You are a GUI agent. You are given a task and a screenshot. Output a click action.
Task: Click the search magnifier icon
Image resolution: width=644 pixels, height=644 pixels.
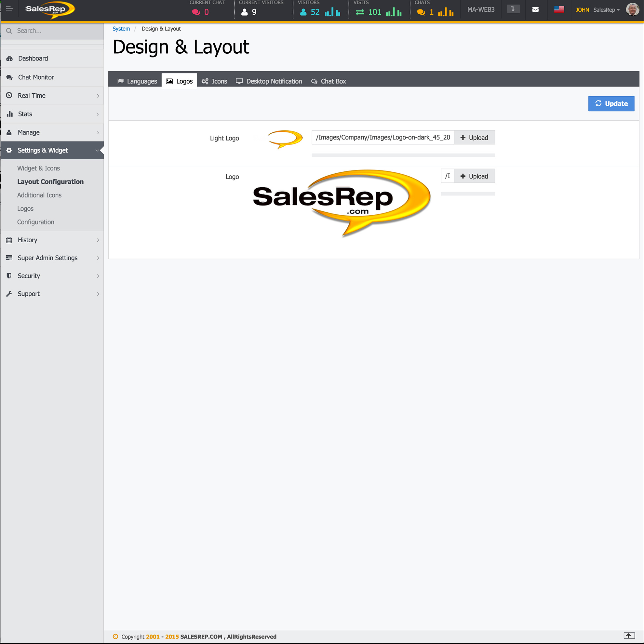[9, 31]
